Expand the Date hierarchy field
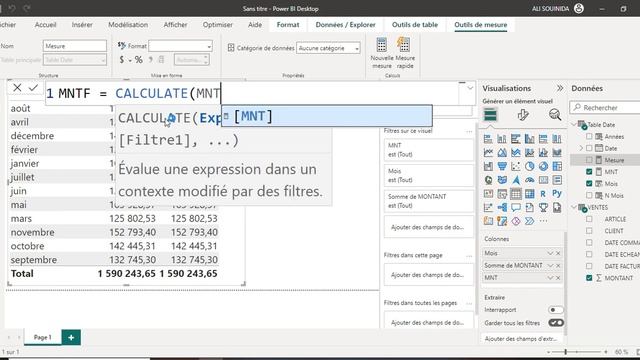 click(581, 148)
